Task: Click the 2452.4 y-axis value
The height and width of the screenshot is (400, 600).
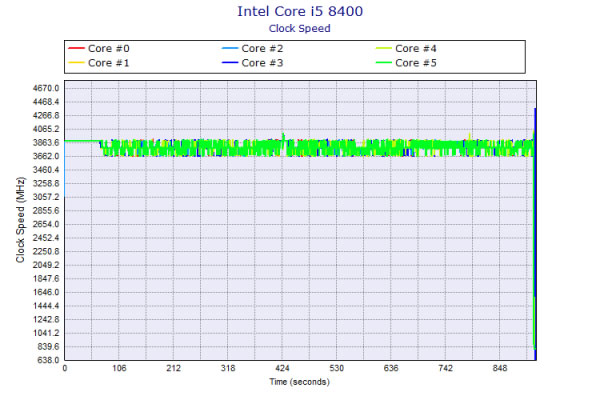Action: 46,238
